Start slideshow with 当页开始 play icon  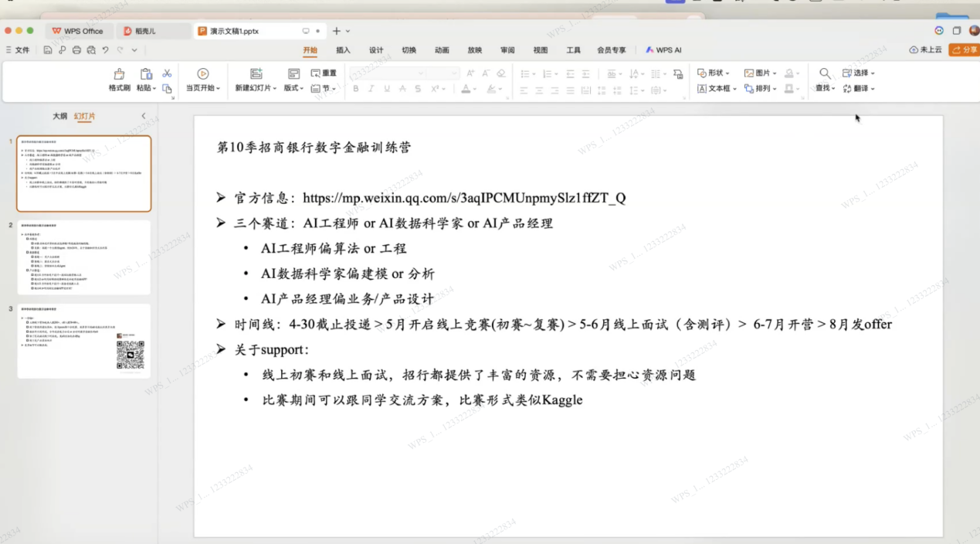coord(202,74)
